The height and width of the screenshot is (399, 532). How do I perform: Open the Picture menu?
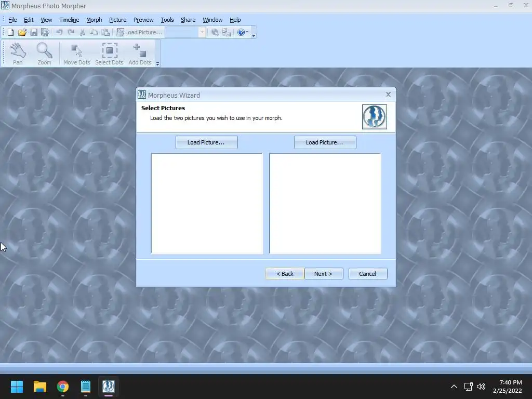click(118, 20)
